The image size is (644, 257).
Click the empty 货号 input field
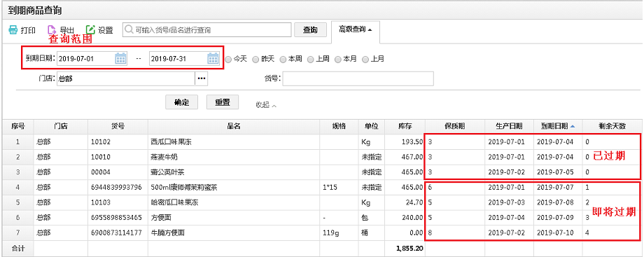358,78
